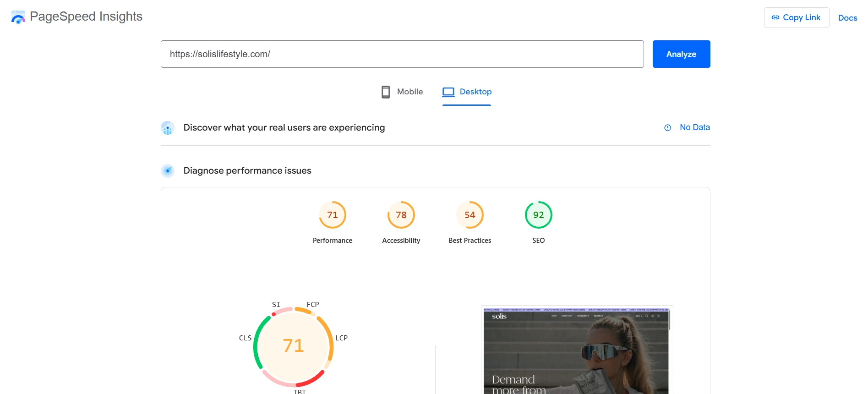Open the Docs link
The width and height of the screenshot is (868, 394).
click(847, 18)
